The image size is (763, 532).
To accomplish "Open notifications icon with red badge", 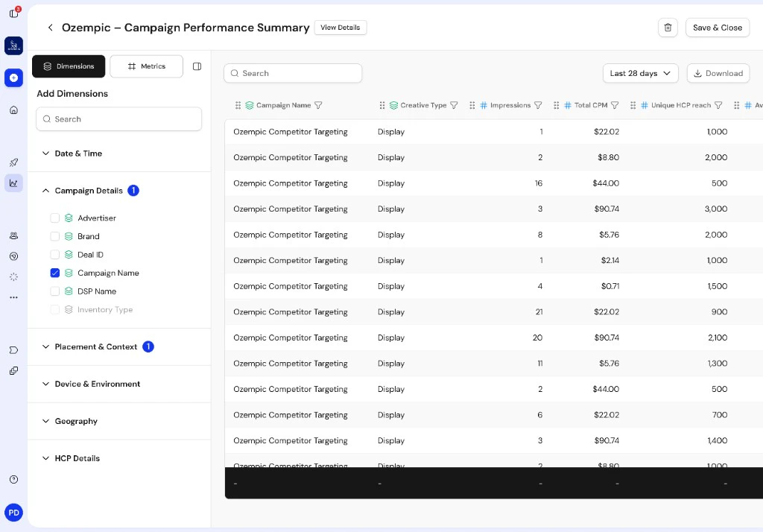I will click(14, 13).
